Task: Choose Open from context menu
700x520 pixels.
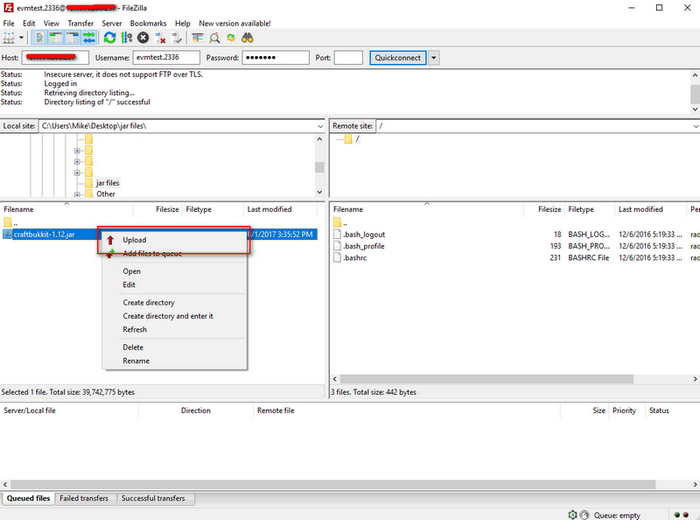Action: click(174, 271)
